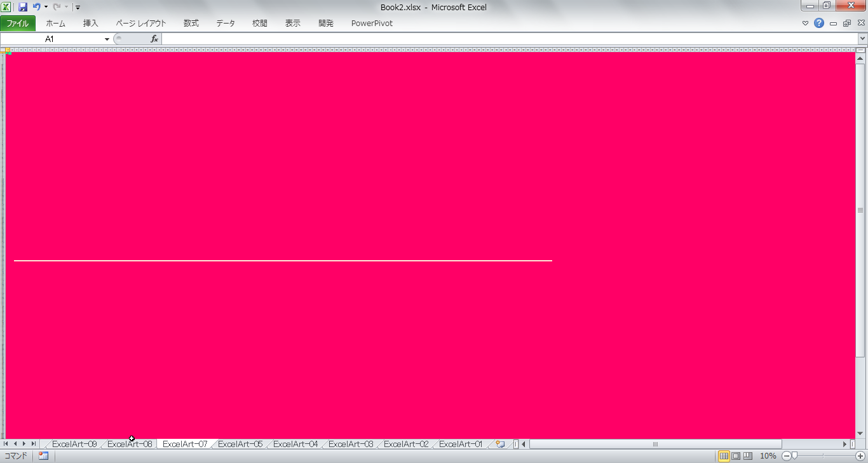
Task: Undo the last action
Action: 36,7
